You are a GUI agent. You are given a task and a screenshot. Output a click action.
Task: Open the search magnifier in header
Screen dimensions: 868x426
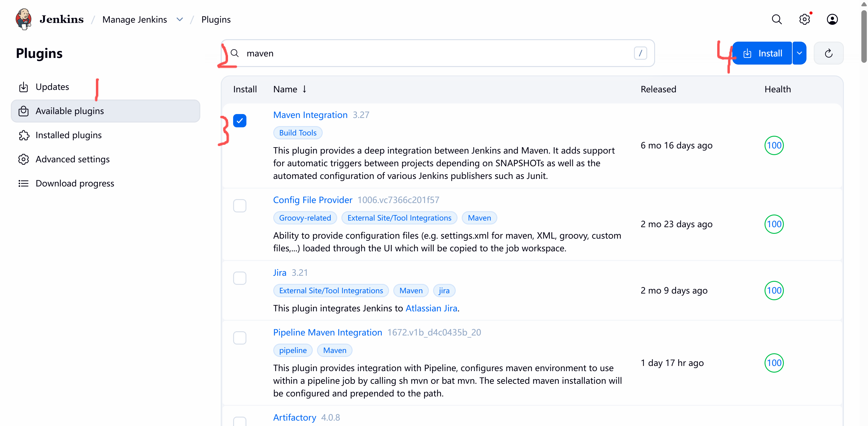pyautogui.click(x=776, y=19)
